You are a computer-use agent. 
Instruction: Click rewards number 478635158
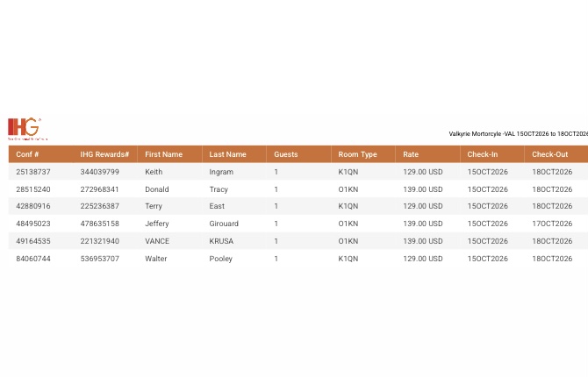click(x=99, y=224)
